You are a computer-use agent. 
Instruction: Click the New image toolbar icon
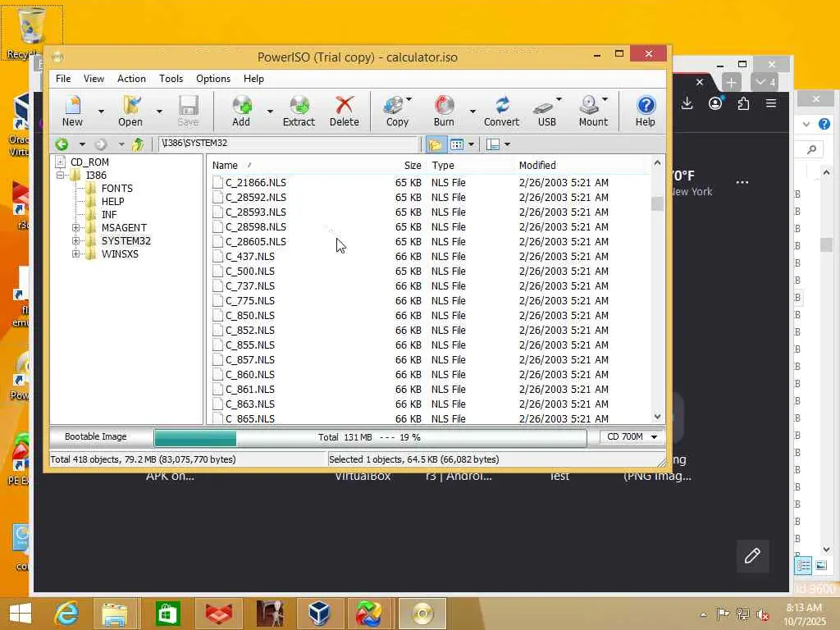click(x=72, y=111)
